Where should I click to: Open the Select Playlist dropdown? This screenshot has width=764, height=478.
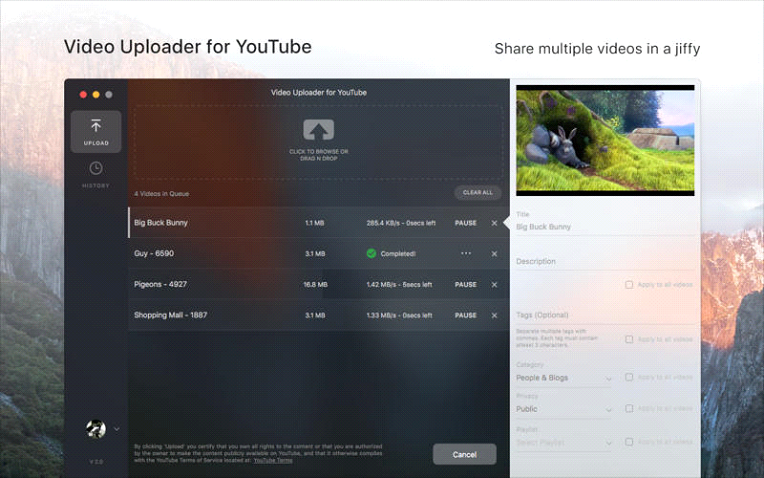(x=564, y=441)
